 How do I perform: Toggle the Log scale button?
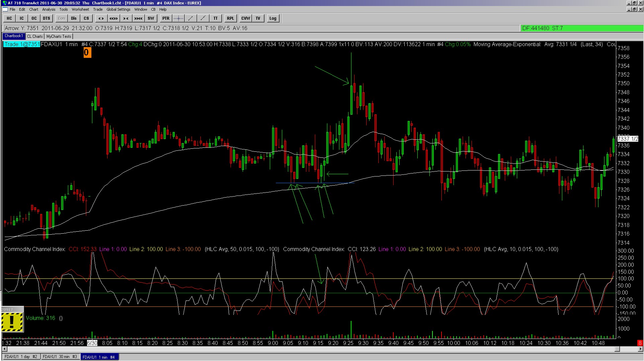click(x=273, y=18)
